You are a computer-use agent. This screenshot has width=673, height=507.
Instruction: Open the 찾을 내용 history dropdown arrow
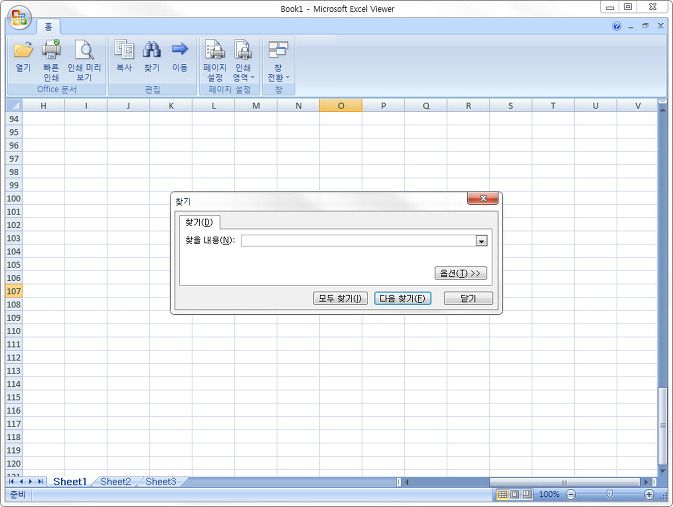pos(482,241)
